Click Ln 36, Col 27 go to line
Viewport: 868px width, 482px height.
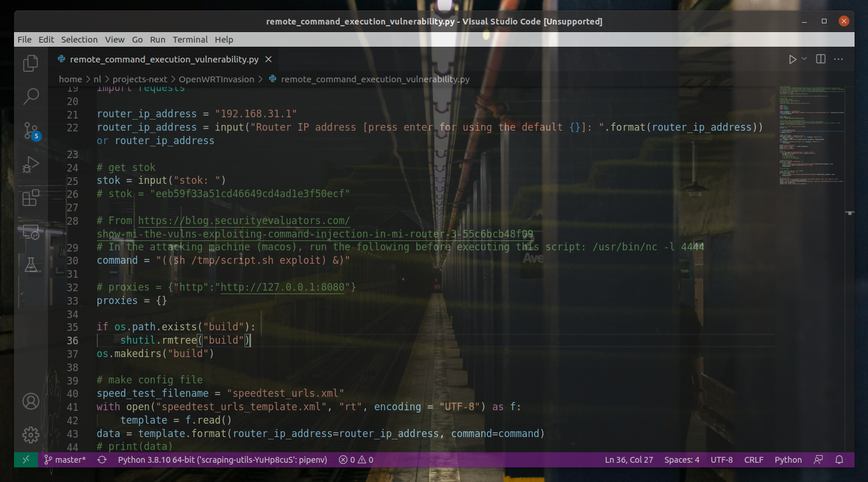(x=629, y=460)
